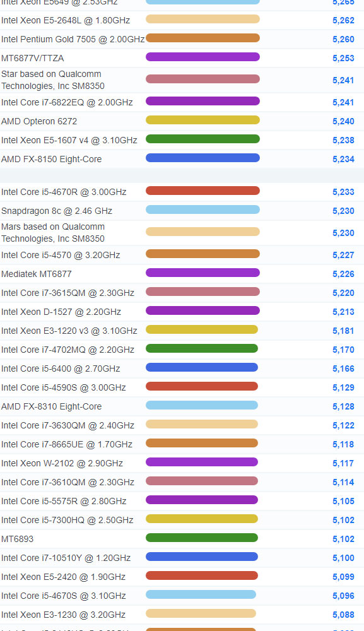Viewport: 364px width, 631px height.
Task: Open Star based on Qualcomm SM8350 entry
Action: (53, 80)
